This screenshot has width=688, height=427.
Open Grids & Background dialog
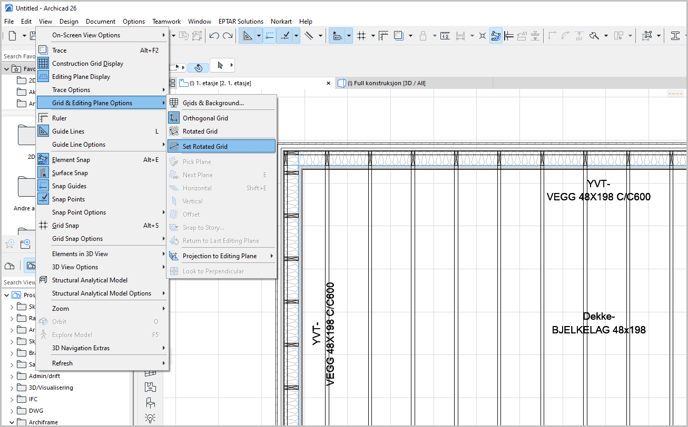[222, 103]
